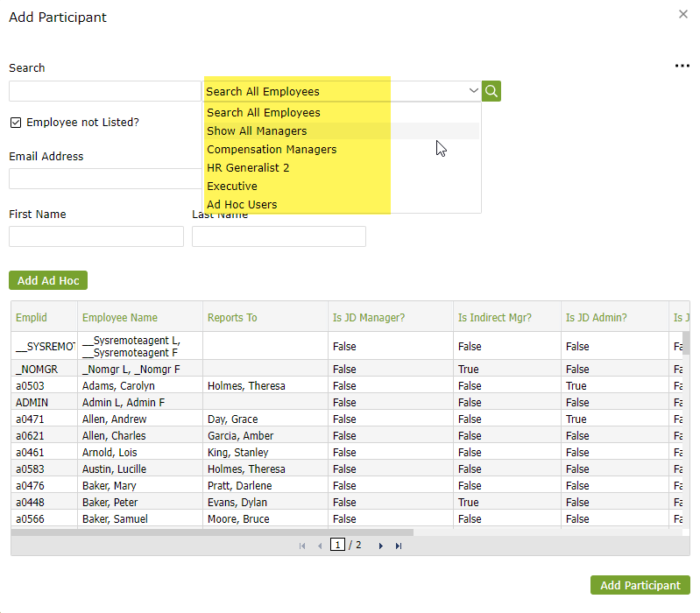
Task: Pick HR Generalist 2 filter option
Action: [x=248, y=168]
